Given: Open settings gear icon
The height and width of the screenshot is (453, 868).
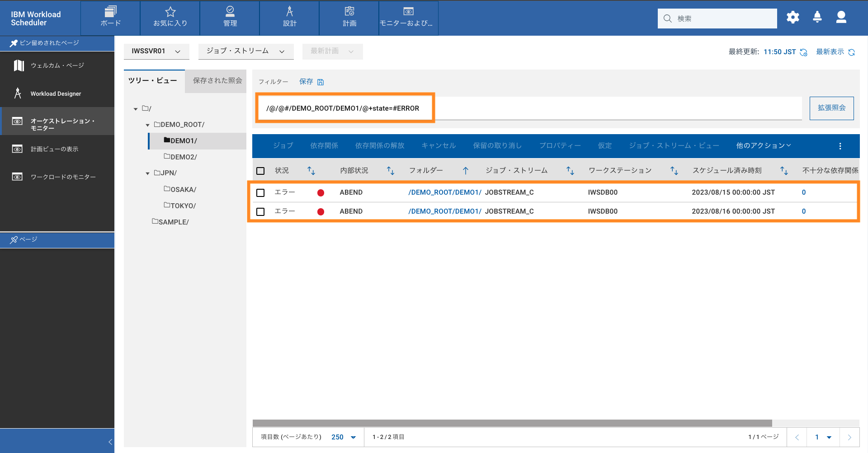Looking at the screenshot, I should point(793,17).
